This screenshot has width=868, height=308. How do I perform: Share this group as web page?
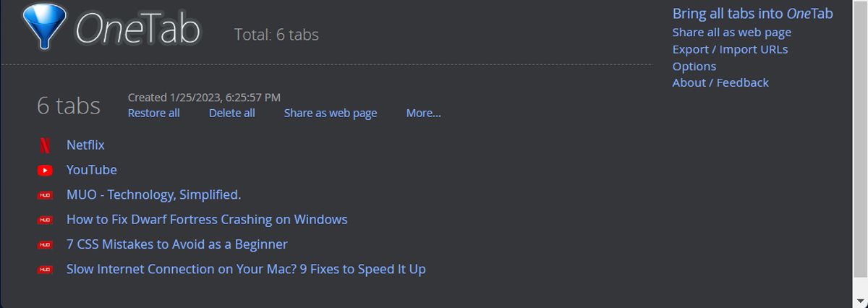tap(330, 113)
